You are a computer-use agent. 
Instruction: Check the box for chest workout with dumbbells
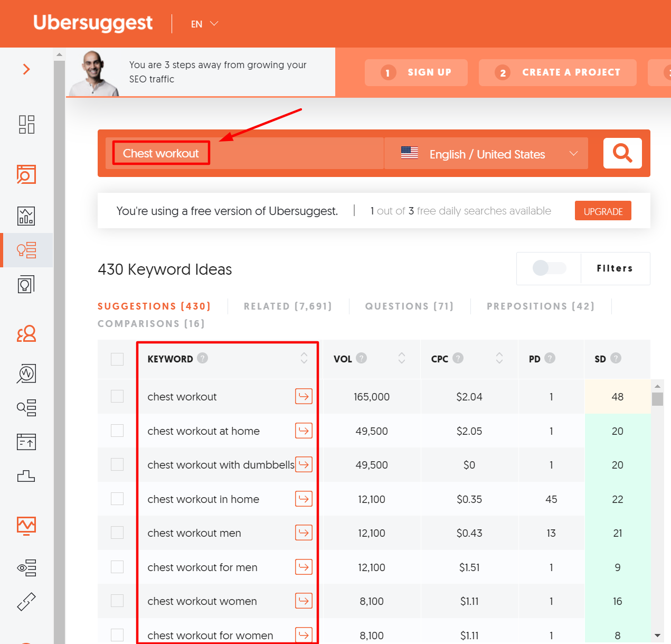[x=117, y=464]
